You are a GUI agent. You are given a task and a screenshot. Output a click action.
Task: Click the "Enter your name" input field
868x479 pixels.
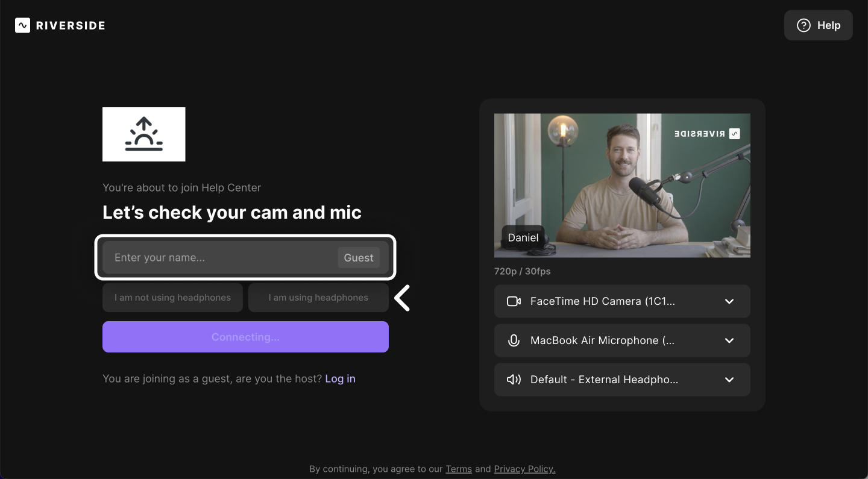tap(220, 258)
